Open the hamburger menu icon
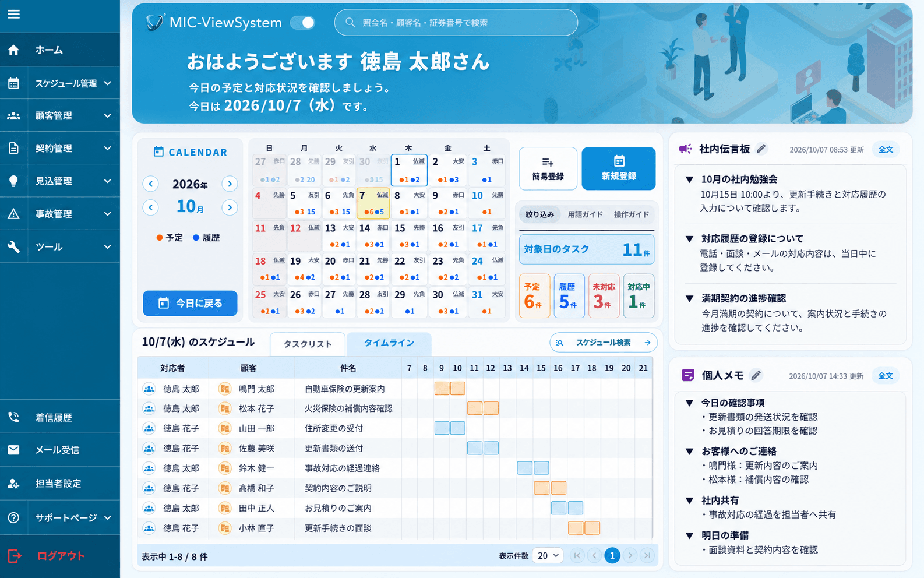 click(13, 14)
